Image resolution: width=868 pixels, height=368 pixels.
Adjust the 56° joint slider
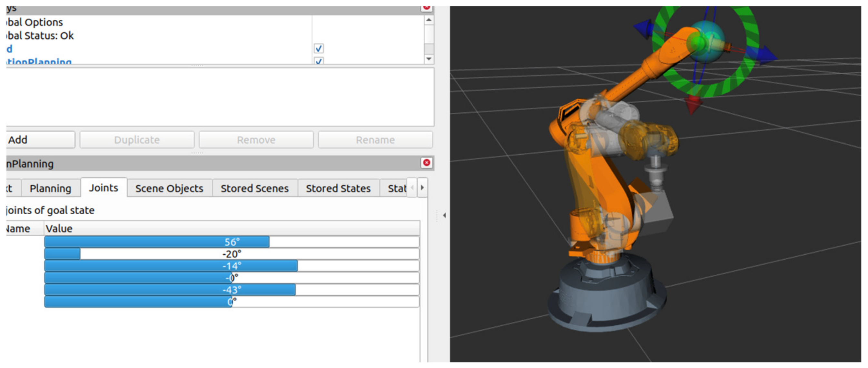tap(232, 242)
